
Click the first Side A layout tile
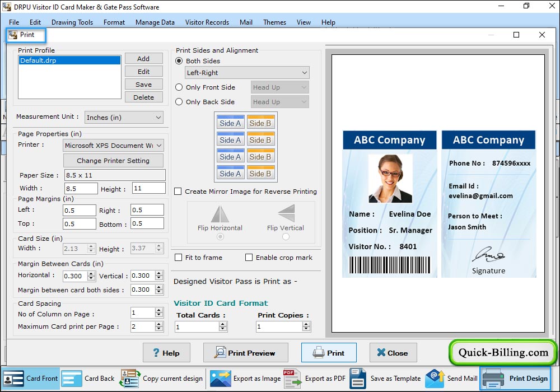pos(230,122)
